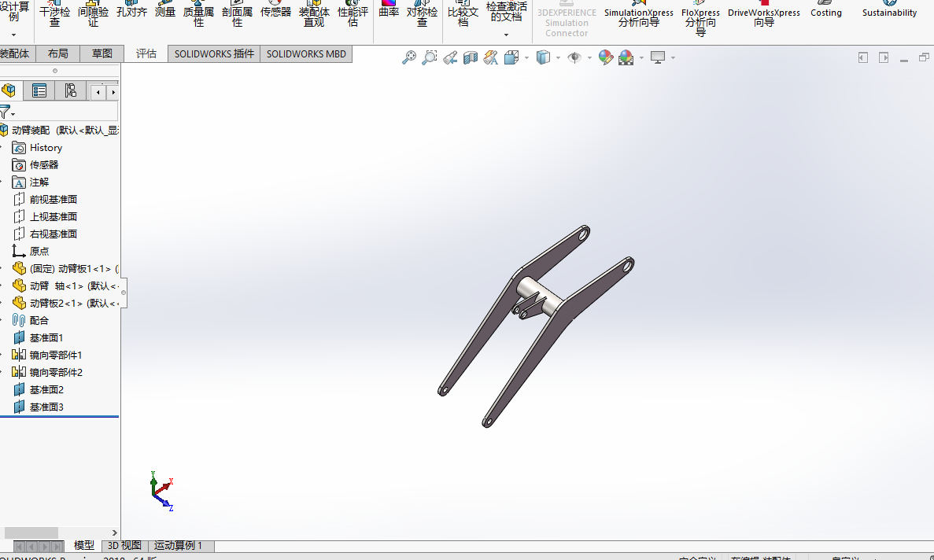This screenshot has height=560, width=934.
Task: Open the 检查激活的文档 dropdown arrow
Action: (x=506, y=35)
